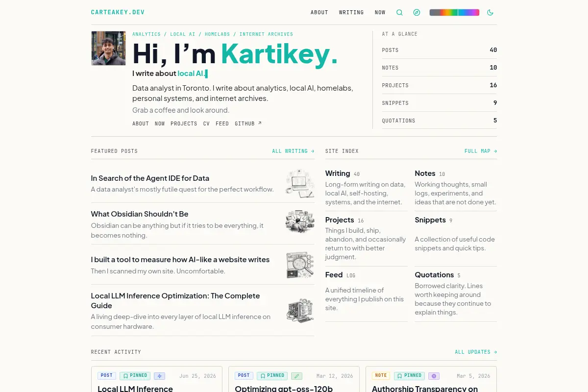Viewport: 588px width, 392px height.
Task: Open post In Search of the Agent IDE
Action: coord(150,178)
